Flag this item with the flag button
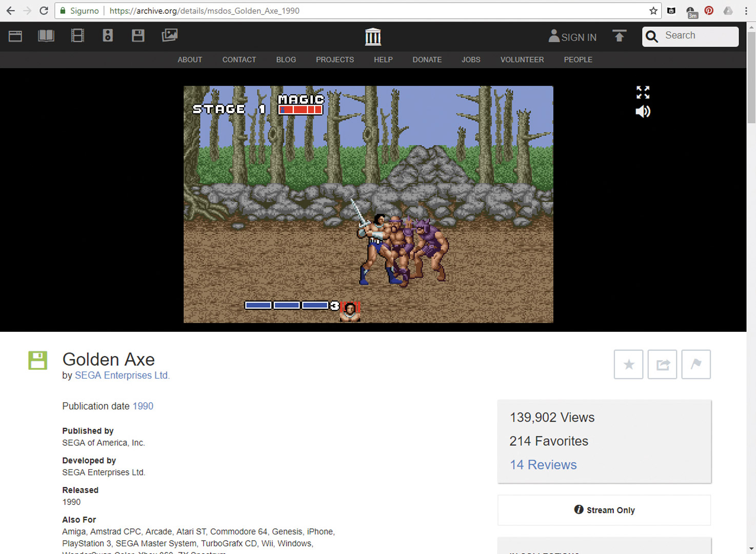This screenshot has height=554, width=756. [696, 364]
